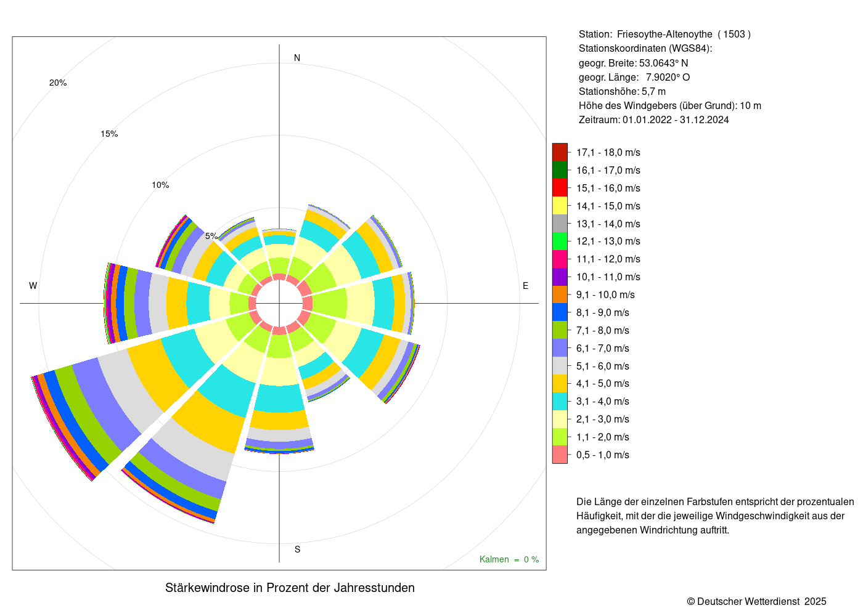This screenshot has width=863, height=616.
Task: Click the 20% ring label
Action: (58, 83)
